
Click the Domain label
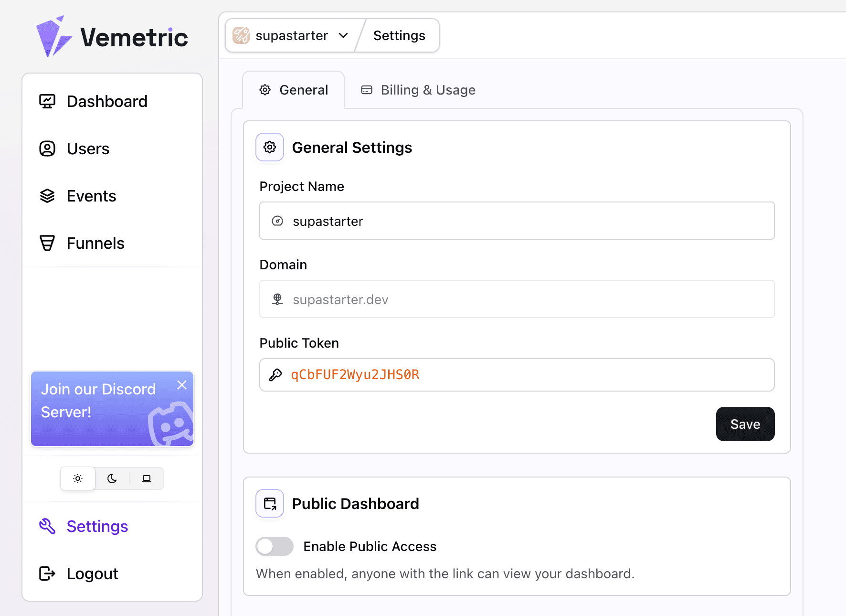tap(283, 265)
